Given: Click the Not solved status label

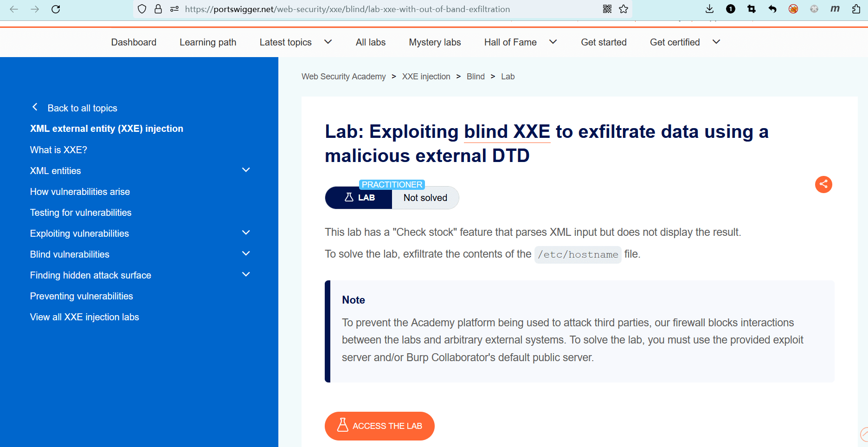Looking at the screenshot, I should [x=425, y=198].
